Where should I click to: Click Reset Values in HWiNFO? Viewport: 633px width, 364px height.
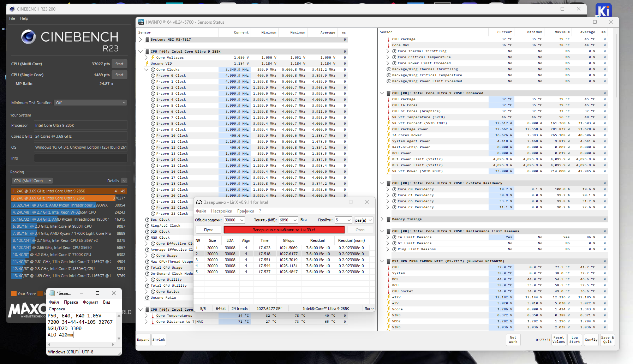(559, 340)
